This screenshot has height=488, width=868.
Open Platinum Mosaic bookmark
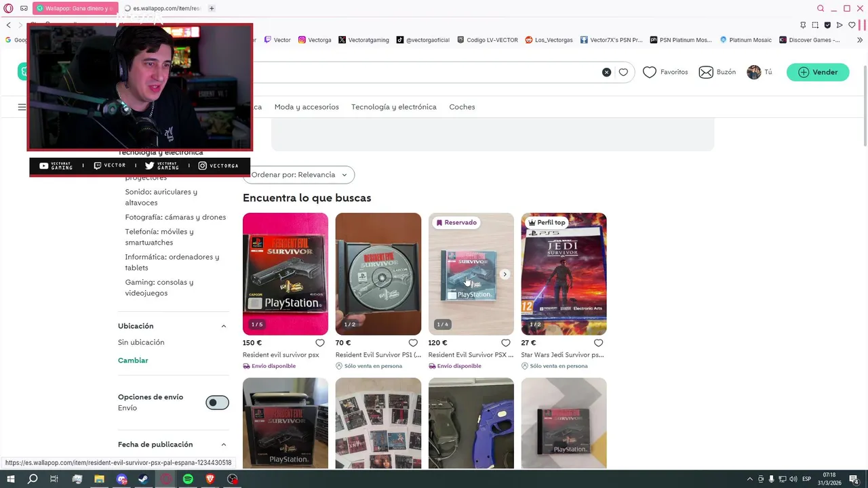[746, 40]
